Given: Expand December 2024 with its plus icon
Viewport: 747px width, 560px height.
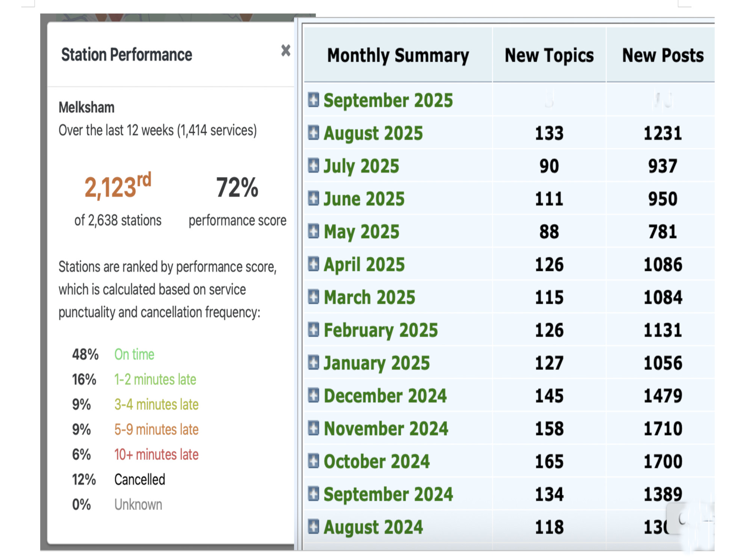Looking at the screenshot, I should coord(313,395).
